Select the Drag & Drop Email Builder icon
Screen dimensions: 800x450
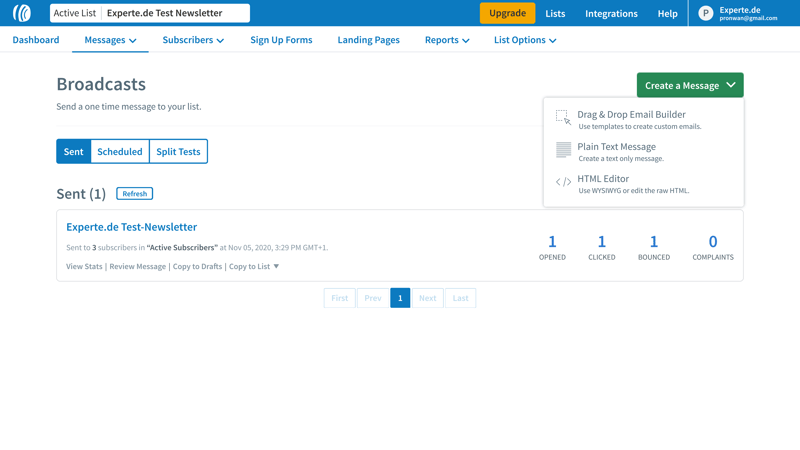563,118
